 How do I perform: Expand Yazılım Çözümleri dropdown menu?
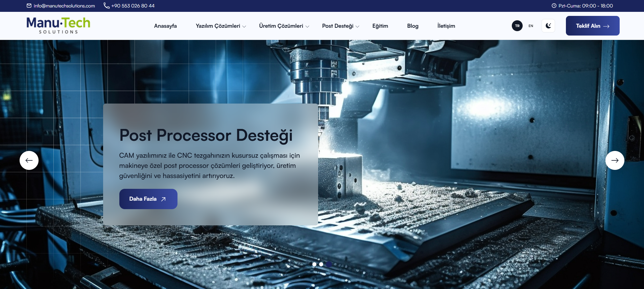(221, 26)
